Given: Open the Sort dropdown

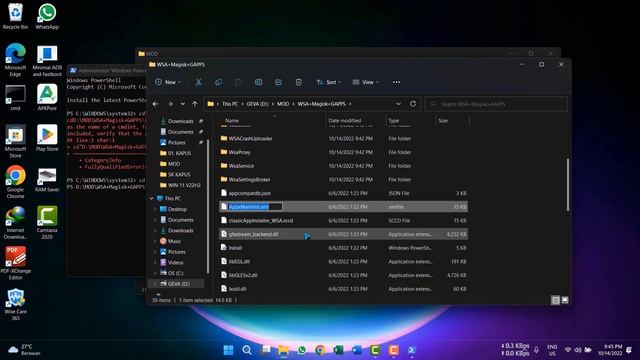Looking at the screenshot, I should tap(329, 82).
